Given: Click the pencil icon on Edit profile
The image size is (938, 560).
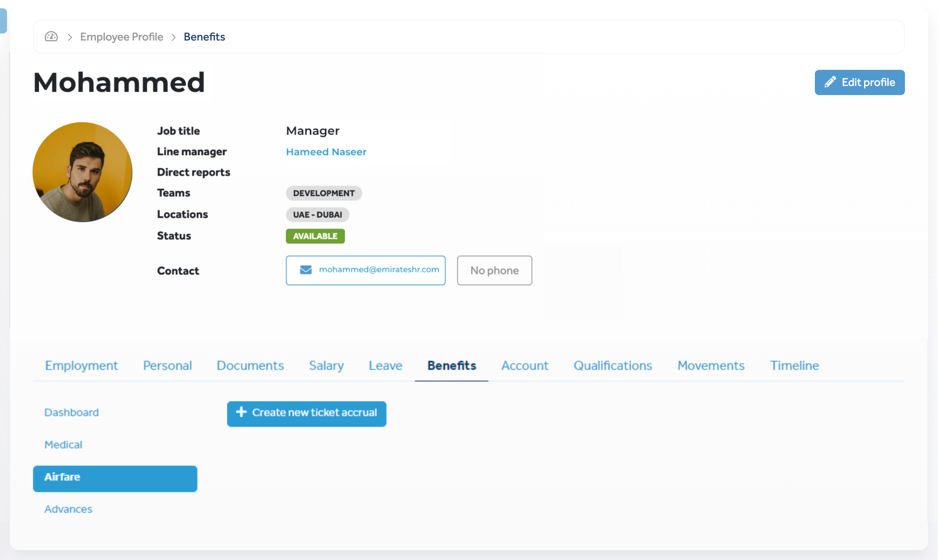Looking at the screenshot, I should tap(830, 82).
